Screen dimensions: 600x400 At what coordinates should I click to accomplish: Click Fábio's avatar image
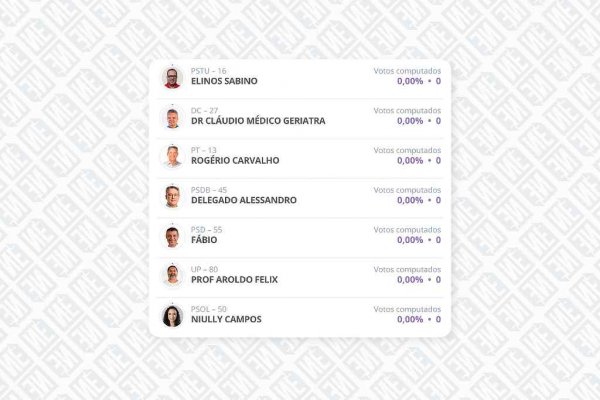[172, 236]
